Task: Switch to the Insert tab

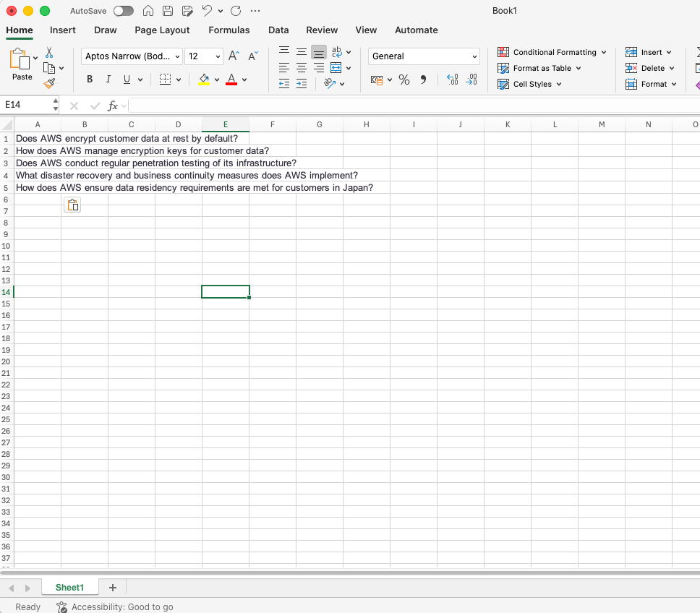Action: click(x=62, y=30)
